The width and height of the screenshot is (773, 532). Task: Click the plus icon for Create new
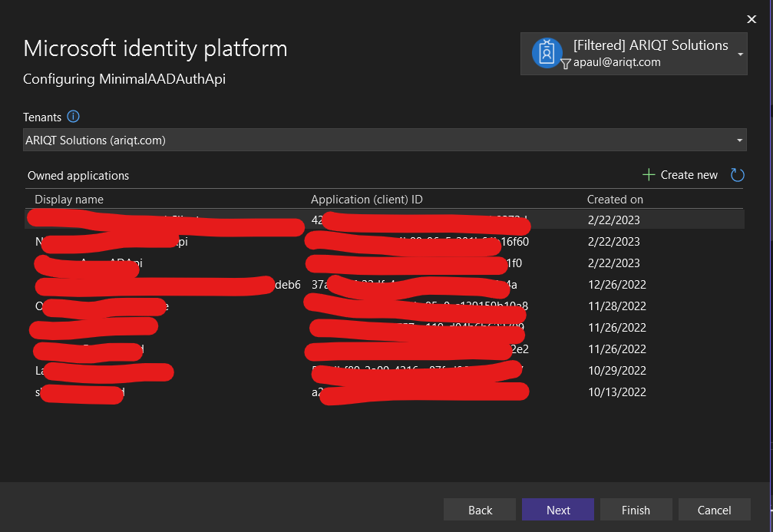pos(649,175)
